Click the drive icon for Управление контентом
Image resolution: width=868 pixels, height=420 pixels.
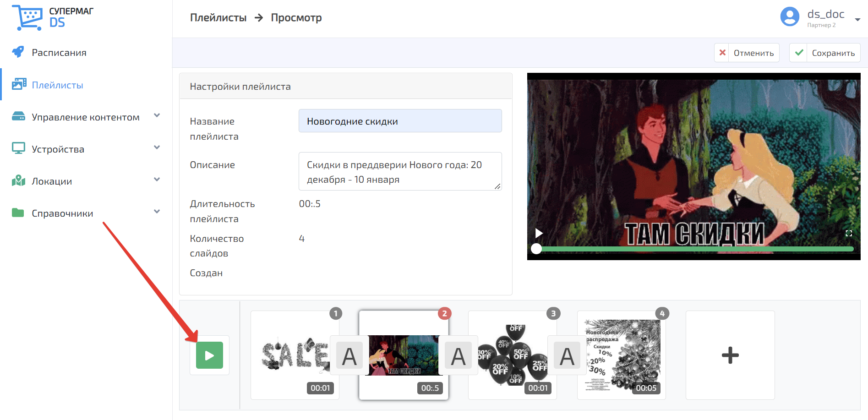(18, 116)
